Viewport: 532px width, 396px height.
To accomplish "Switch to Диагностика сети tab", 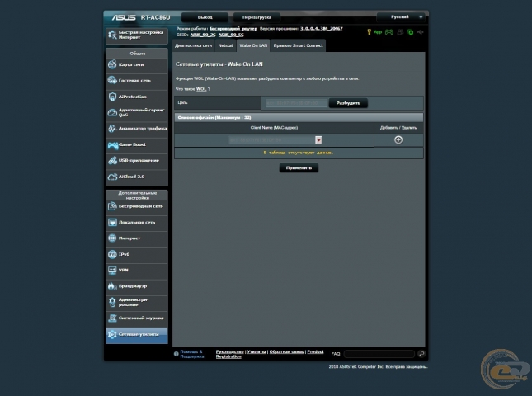I will (x=193, y=45).
